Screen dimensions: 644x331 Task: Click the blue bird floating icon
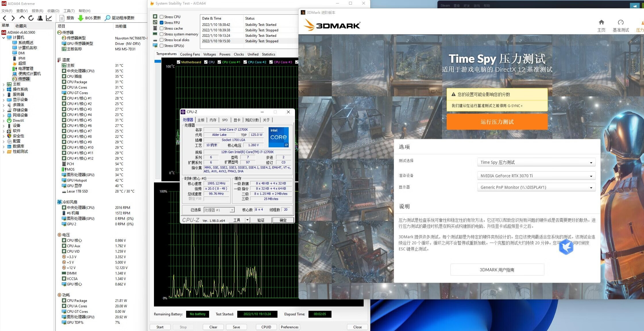(x=566, y=247)
